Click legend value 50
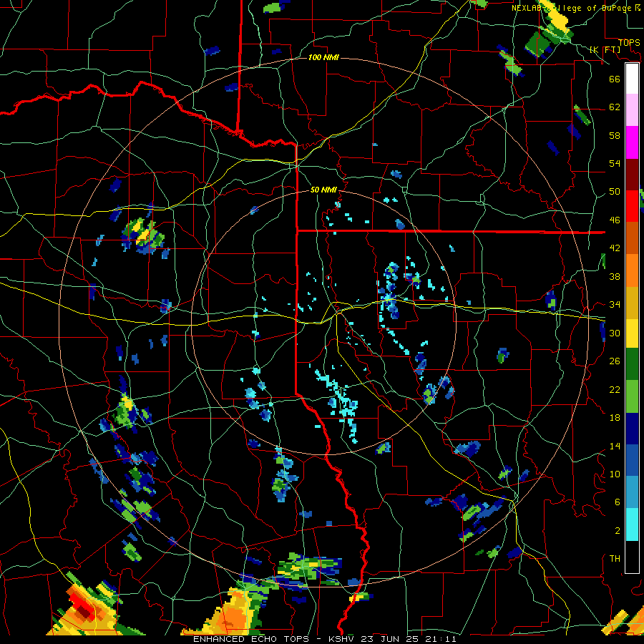The width and height of the screenshot is (644, 644). pyautogui.click(x=615, y=192)
